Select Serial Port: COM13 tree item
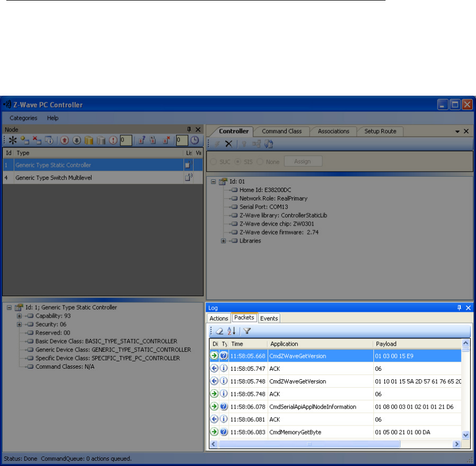This screenshot has height=466, width=476. [x=264, y=207]
